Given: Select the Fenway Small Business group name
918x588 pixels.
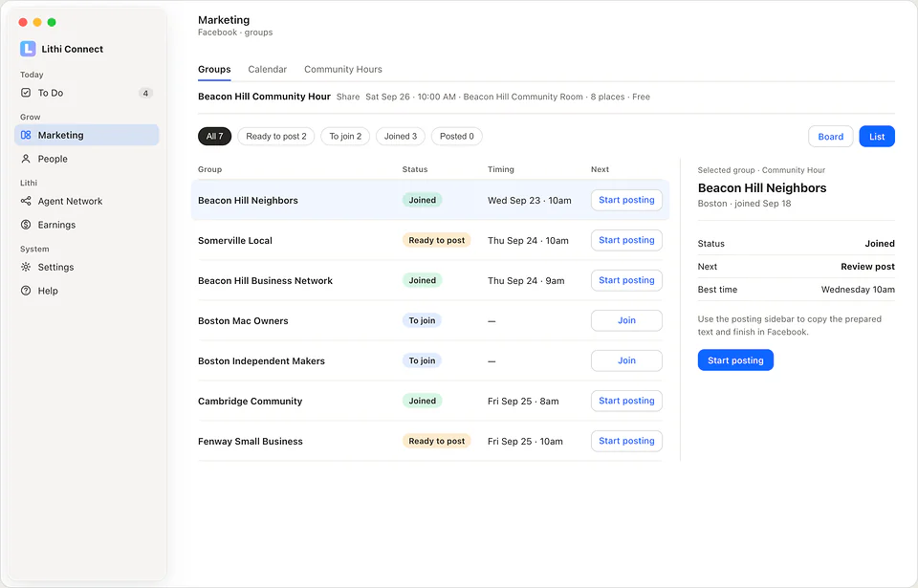Looking at the screenshot, I should pyautogui.click(x=250, y=442).
